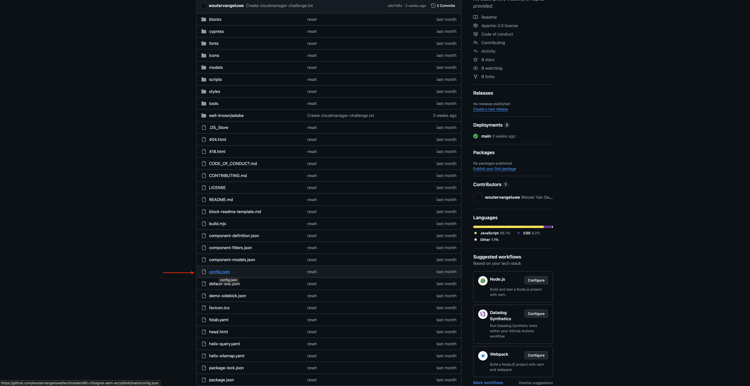This screenshot has width=750, height=386.
Task: Open the 418.html file
Action: pos(217,152)
